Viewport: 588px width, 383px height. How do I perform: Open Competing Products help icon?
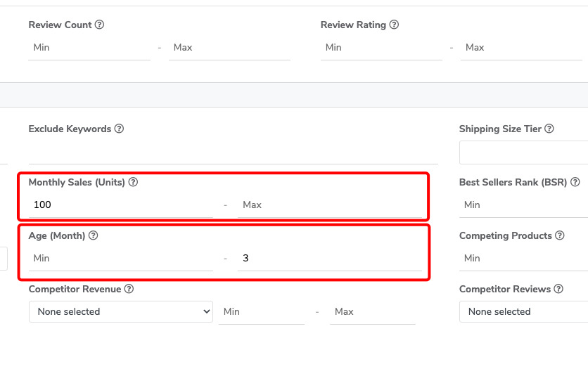[x=559, y=235]
